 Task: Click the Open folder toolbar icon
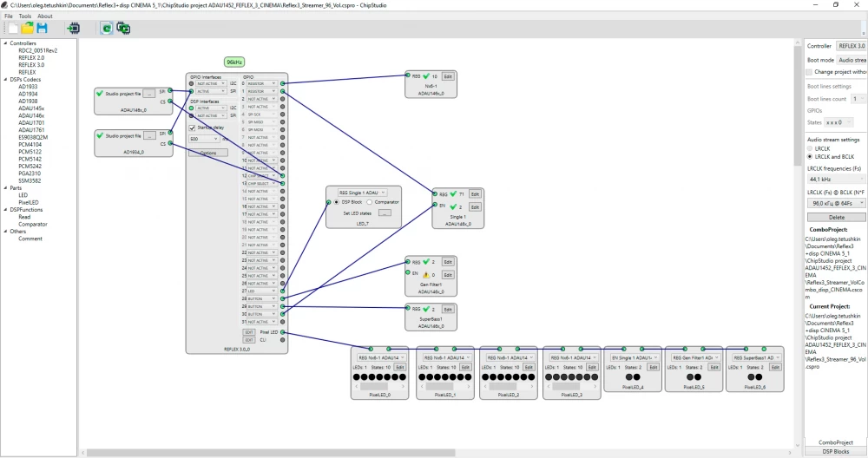tap(28, 28)
